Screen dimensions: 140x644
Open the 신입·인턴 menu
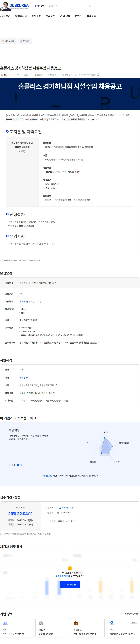click(x=50, y=16)
